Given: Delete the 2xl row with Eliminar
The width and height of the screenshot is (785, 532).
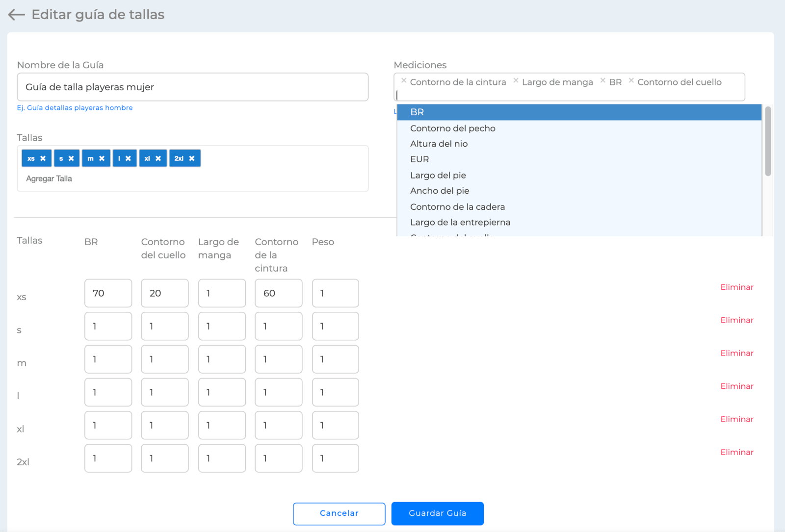Looking at the screenshot, I should [737, 452].
